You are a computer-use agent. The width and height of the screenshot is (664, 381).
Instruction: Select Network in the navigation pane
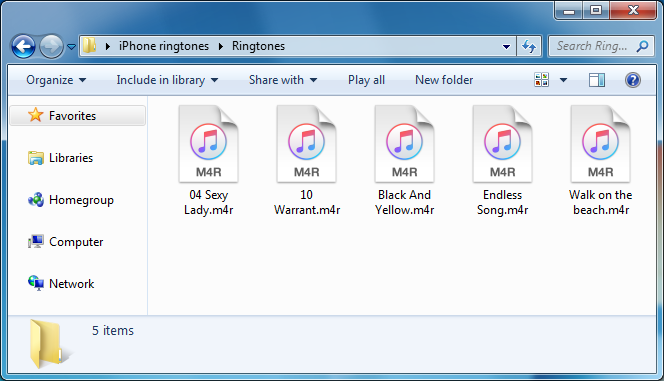(72, 284)
